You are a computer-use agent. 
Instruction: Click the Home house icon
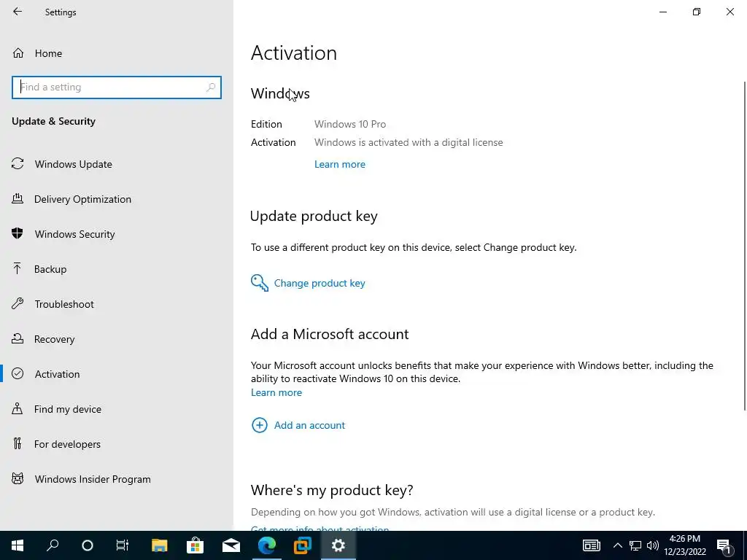[18, 52]
